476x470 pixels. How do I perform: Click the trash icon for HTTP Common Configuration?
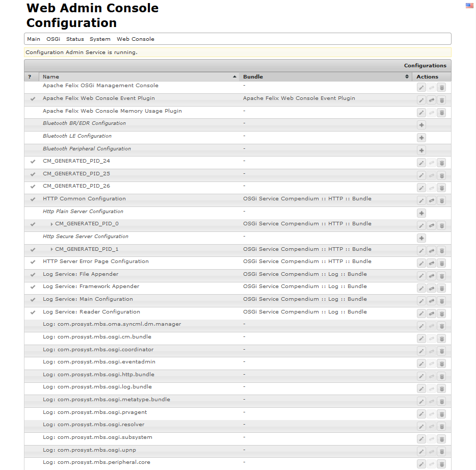coord(442,200)
